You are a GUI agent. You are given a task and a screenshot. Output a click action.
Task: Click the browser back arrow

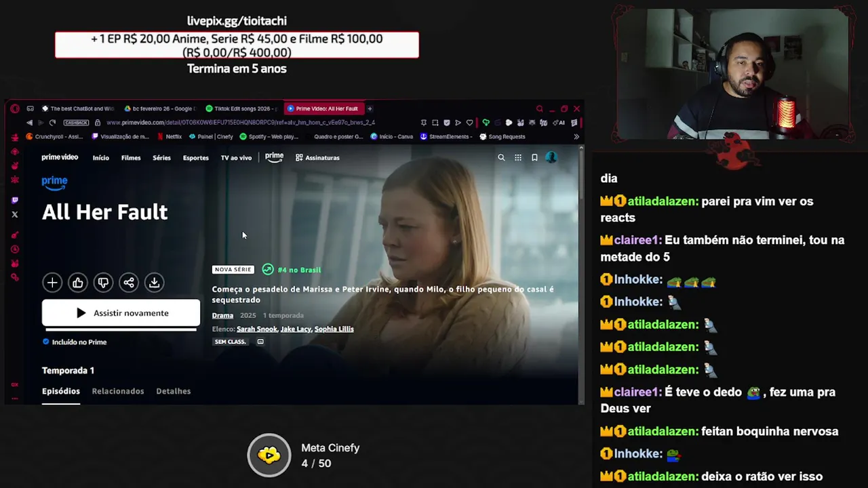click(x=29, y=123)
